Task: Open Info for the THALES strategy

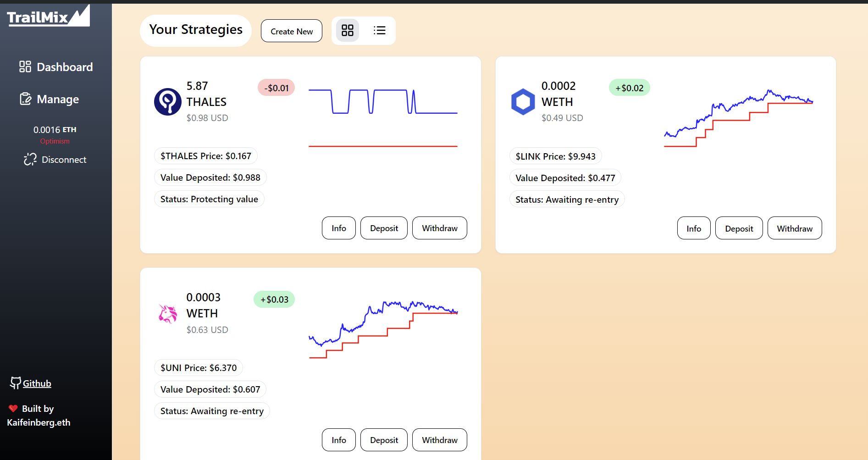Action: click(339, 228)
